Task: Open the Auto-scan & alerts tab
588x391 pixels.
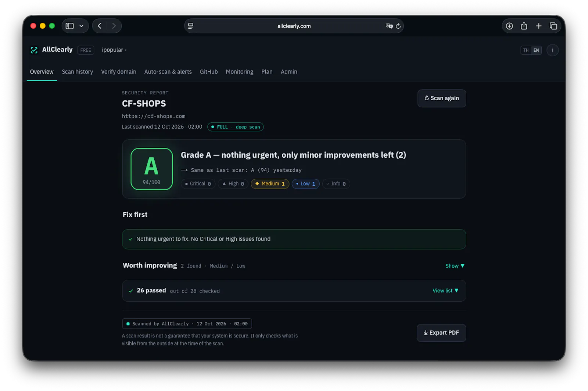Action: pyautogui.click(x=168, y=72)
